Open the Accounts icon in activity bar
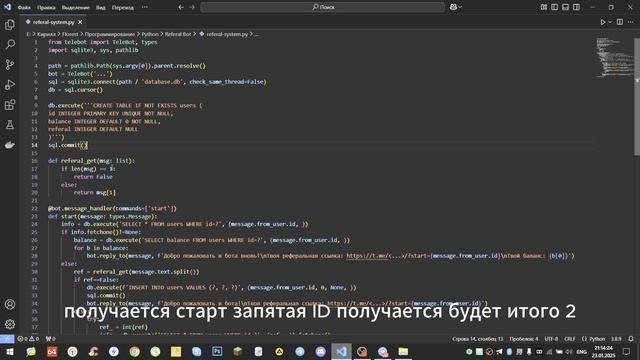This screenshot has height=360, width=640. 10,304
